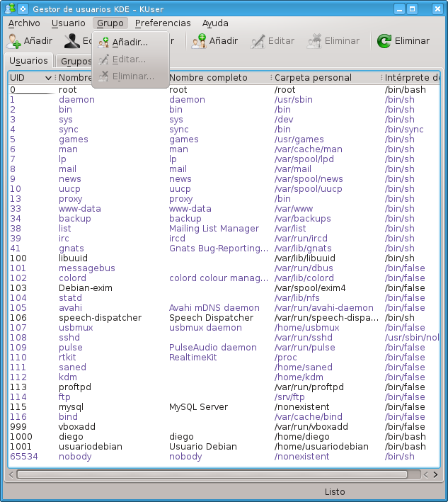Sort by the UID column header
Image resolution: width=448 pixels, height=502 pixels.
30,77
